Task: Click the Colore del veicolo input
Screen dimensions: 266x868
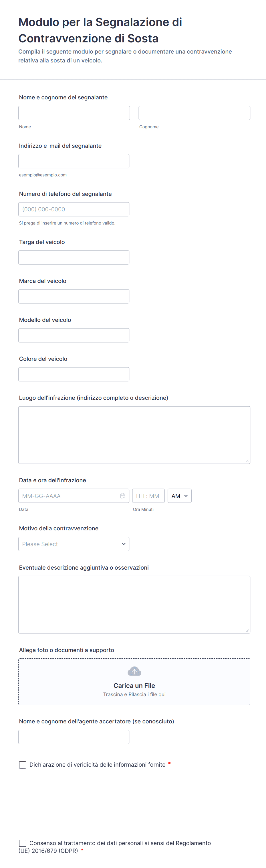Action: point(74,374)
